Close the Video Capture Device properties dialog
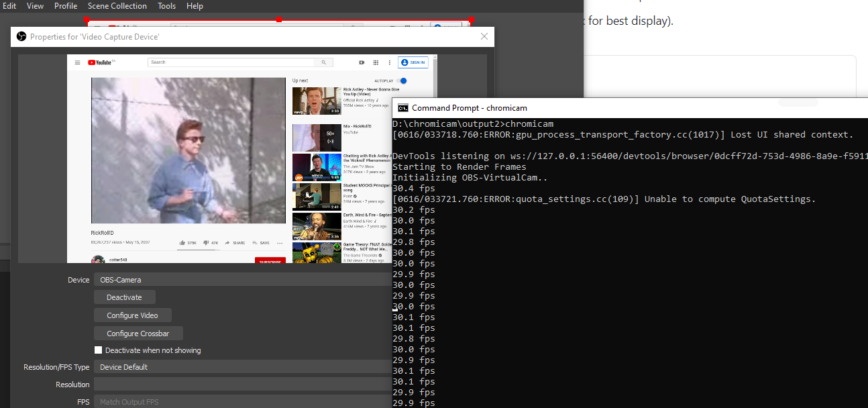 coord(484,37)
